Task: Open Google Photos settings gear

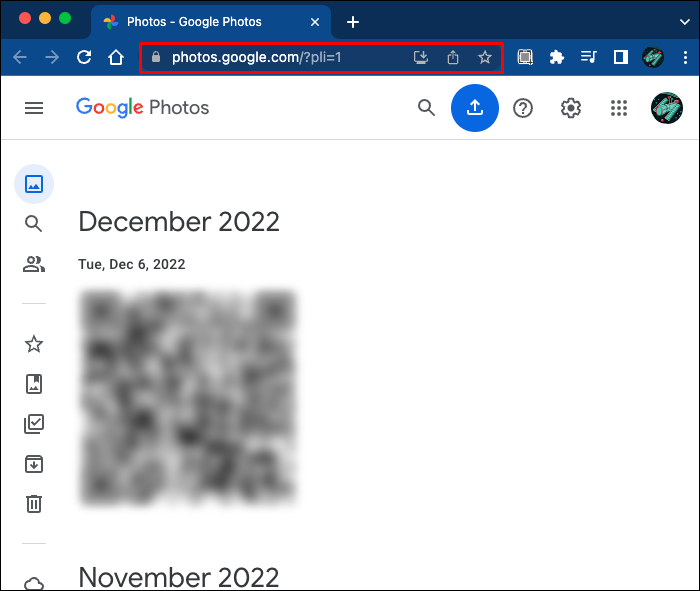Action: [571, 108]
